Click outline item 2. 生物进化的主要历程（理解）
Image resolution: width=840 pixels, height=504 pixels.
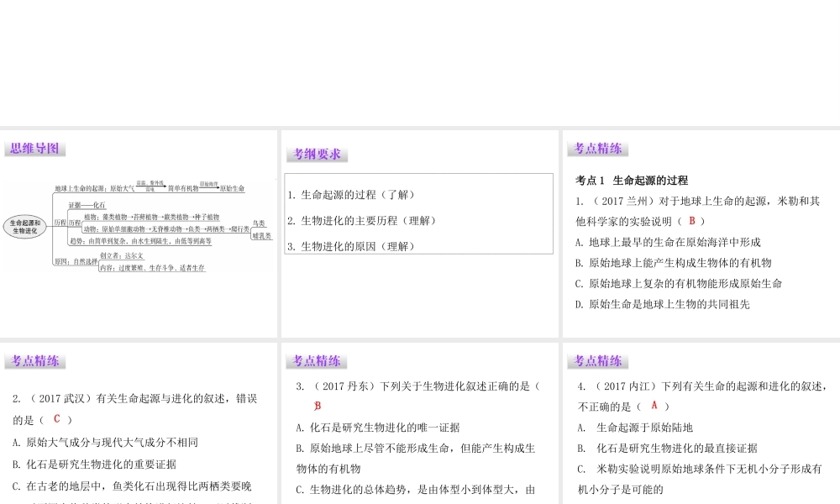pyautogui.click(x=362, y=221)
